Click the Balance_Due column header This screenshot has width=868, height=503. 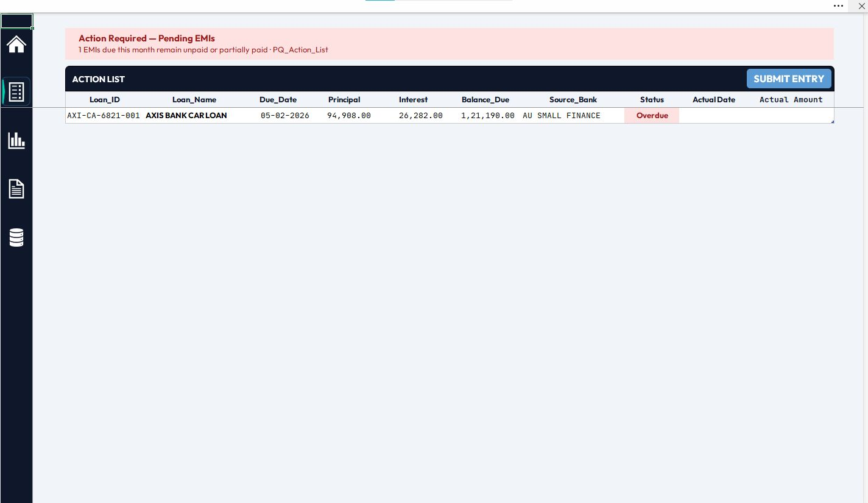click(x=485, y=99)
